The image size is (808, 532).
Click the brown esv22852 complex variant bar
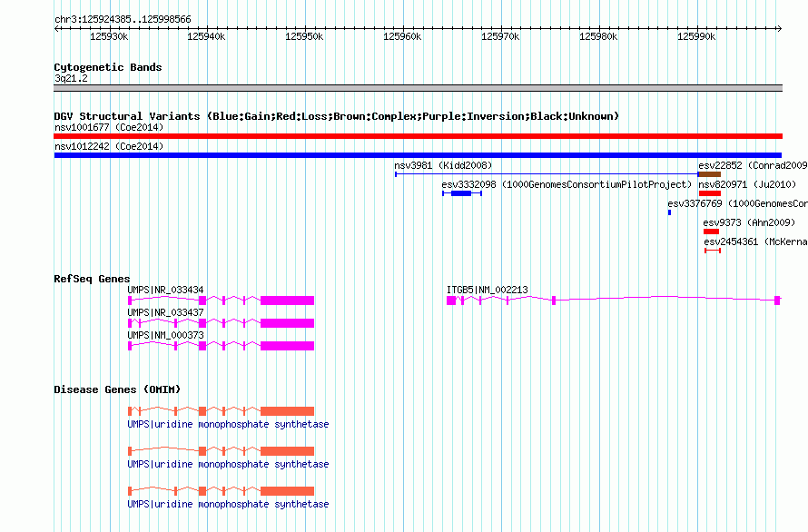[710, 174]
